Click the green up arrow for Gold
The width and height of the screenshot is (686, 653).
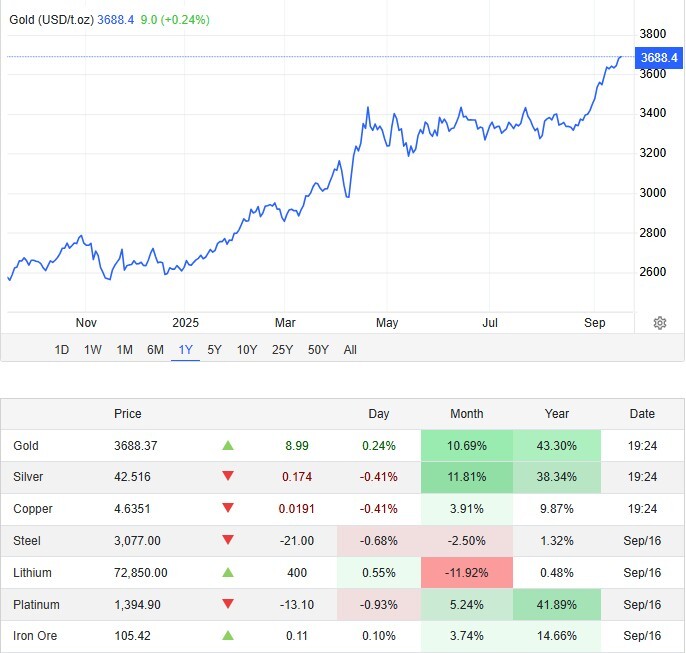[228, 445]
